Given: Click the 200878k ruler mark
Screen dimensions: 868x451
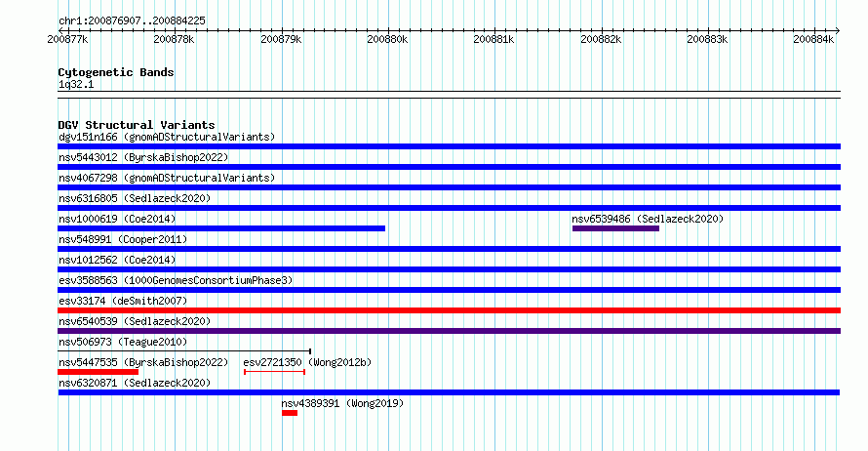Looking at the screenshot, I should 174,39.
